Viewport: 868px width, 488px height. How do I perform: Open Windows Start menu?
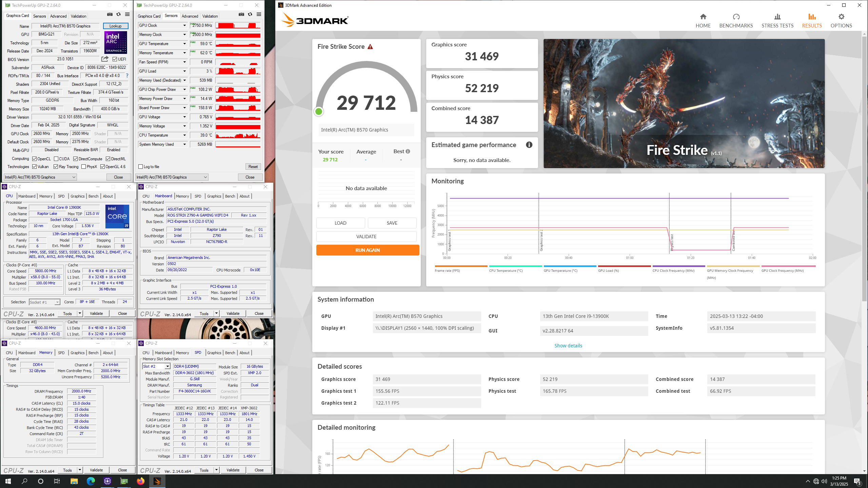pos(8,481)
